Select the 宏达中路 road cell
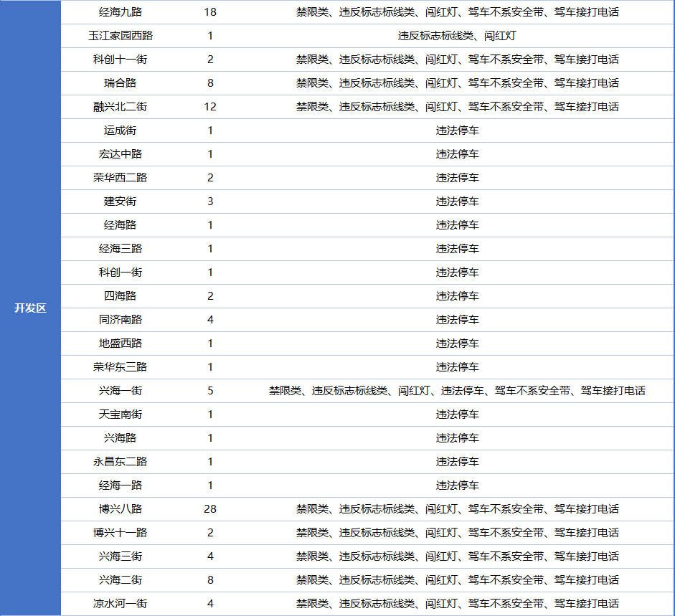 [x=120, y=154]
